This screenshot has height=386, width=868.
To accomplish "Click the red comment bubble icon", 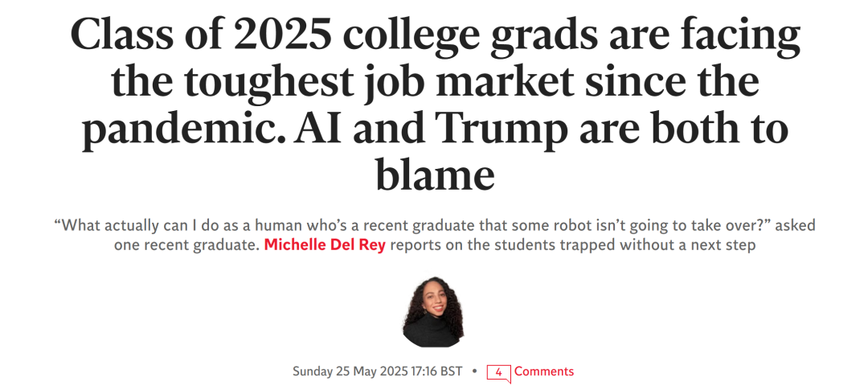I will [x=497, y=372].
